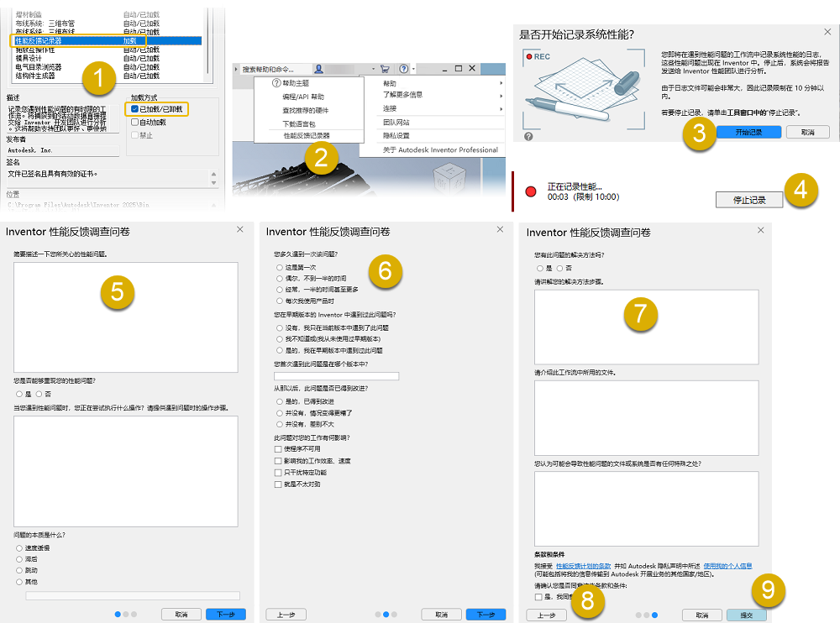Open 团队网站 menu entry
840x623 pixels.
pos(396,122)
